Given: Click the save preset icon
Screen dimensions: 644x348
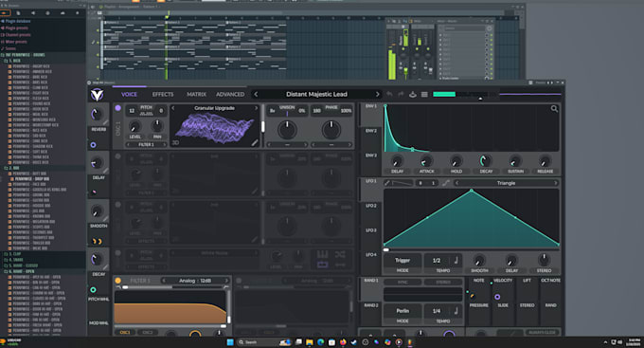Looking at the screenshot, I should coord(413,94).
